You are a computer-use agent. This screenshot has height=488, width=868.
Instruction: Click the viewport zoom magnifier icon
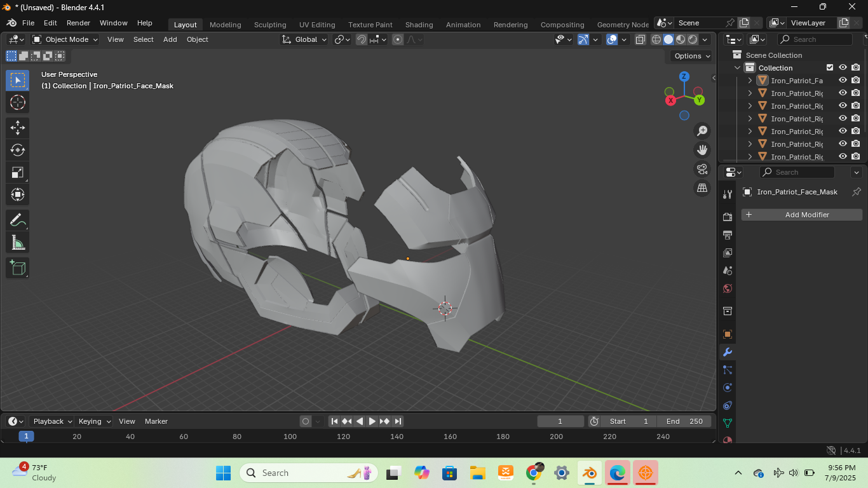702,131
